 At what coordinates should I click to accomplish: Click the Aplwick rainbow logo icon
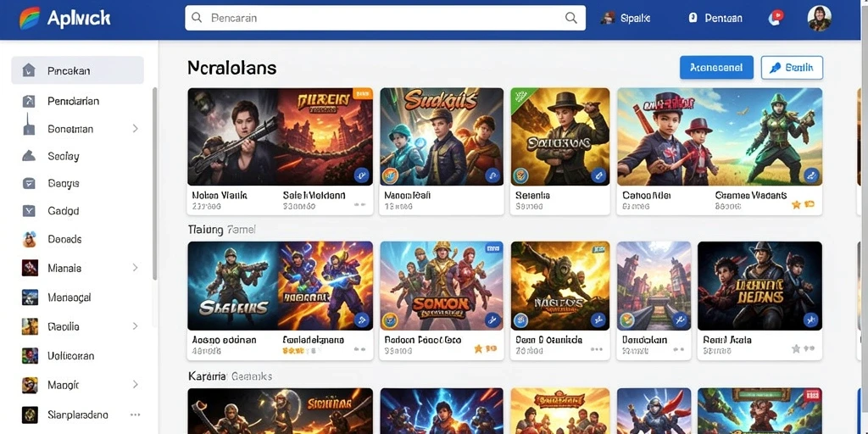(30, 19)
